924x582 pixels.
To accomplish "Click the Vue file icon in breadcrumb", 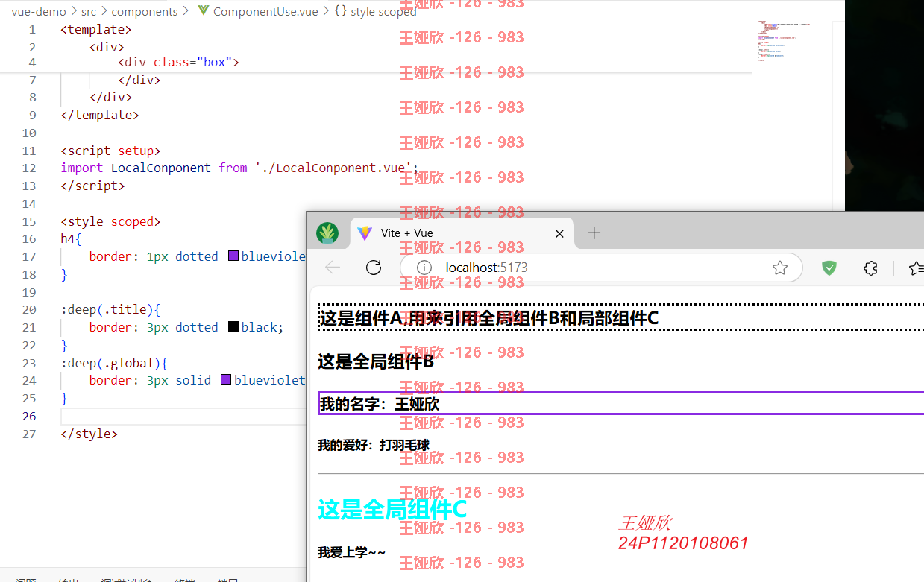I will pyautogui.click(x=203, y=11).
